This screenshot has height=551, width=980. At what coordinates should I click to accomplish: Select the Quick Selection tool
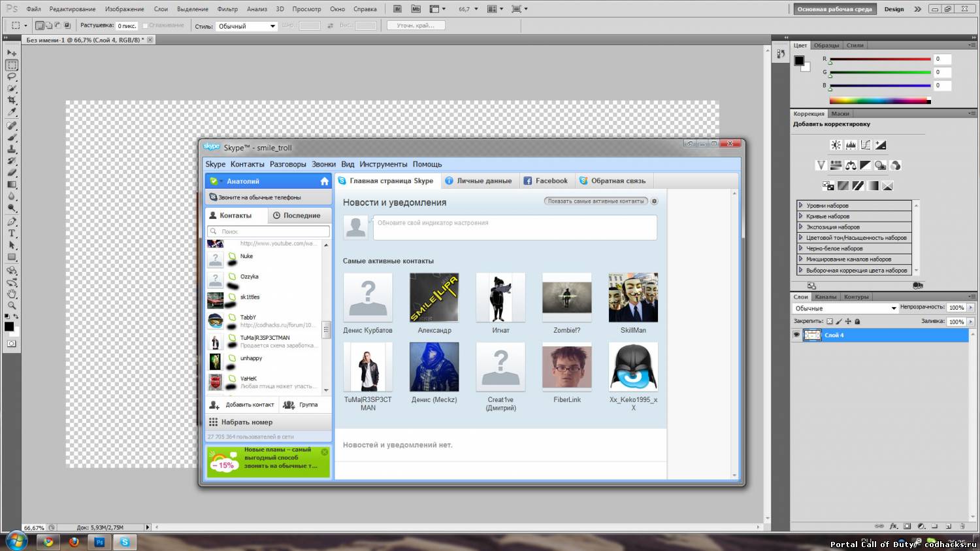(12, 89)
